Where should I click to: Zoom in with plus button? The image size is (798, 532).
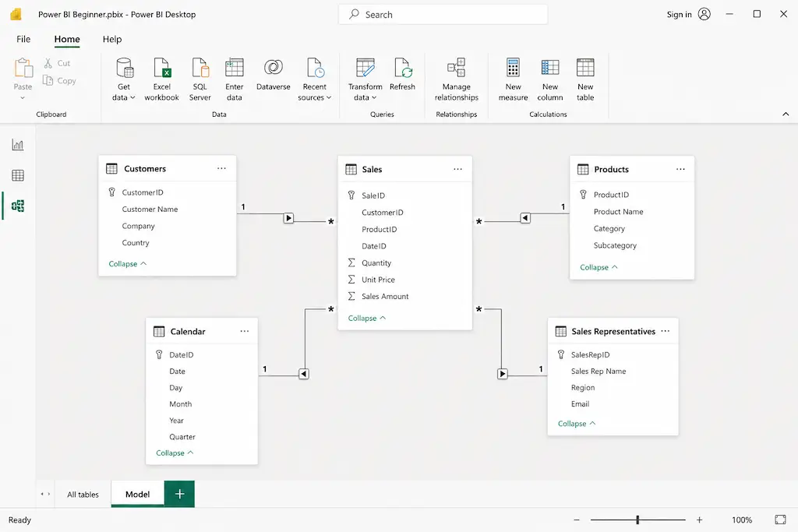(x=699, y=520)
